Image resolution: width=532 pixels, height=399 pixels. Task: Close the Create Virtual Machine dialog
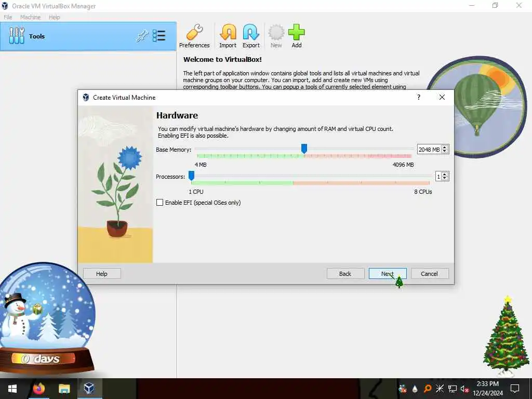click(442, 97)
